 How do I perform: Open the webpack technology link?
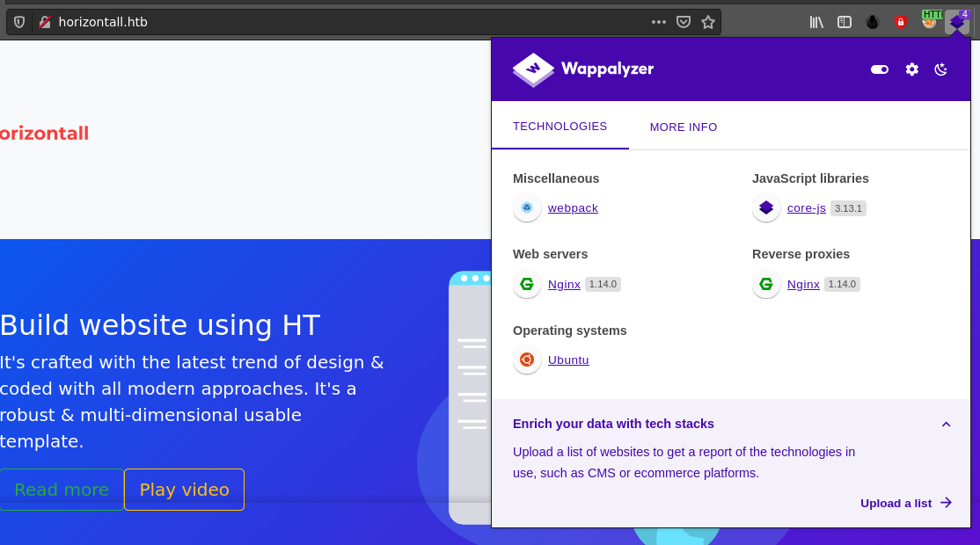click(x=573, y=208)
